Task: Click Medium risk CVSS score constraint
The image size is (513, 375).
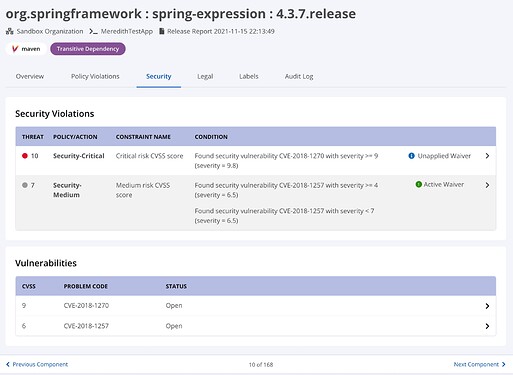Action: 143,190
